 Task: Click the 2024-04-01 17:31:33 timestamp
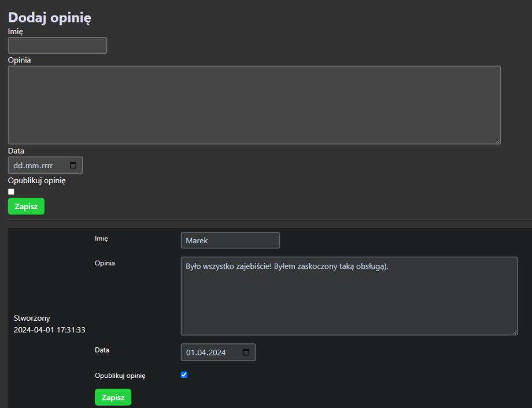(x=49, y=330)
